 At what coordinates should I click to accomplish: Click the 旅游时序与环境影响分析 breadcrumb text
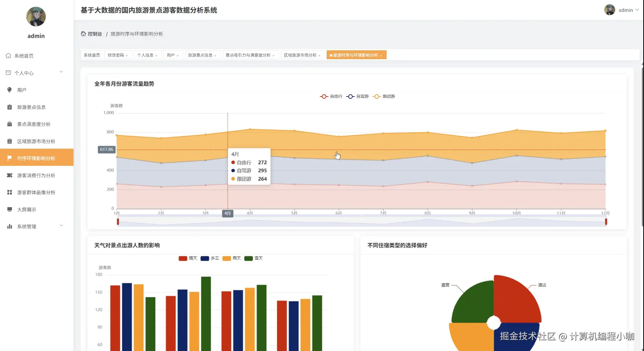[137, 34]
